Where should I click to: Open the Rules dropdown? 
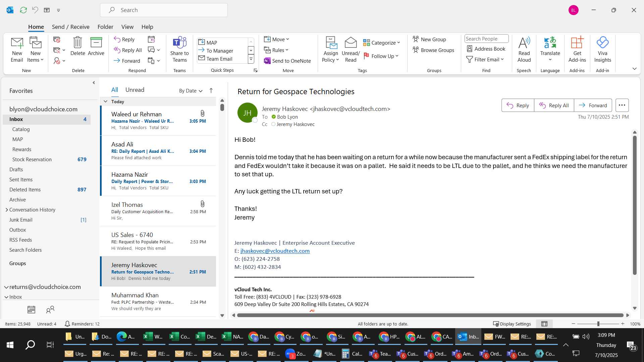[276, 50]
